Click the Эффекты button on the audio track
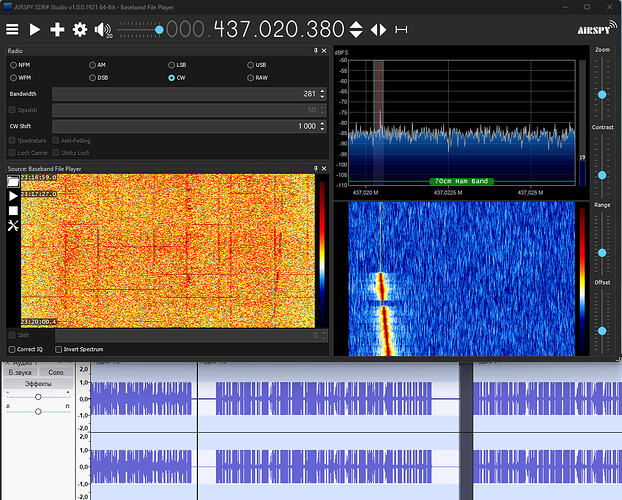This screenshot has width=622, height=500. [x=38, y=383]
